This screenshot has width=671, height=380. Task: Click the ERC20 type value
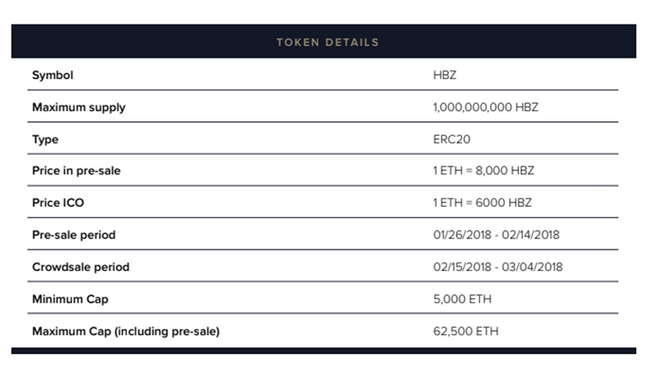[451, 139]
